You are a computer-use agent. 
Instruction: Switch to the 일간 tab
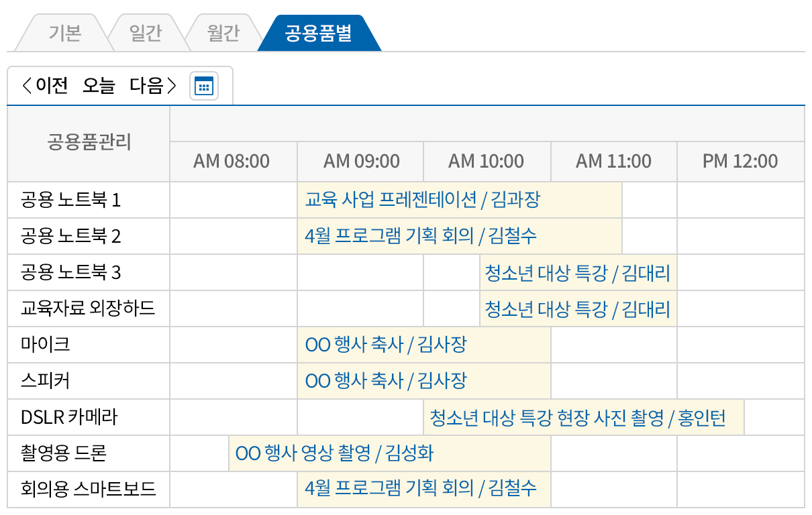point(144,34)
